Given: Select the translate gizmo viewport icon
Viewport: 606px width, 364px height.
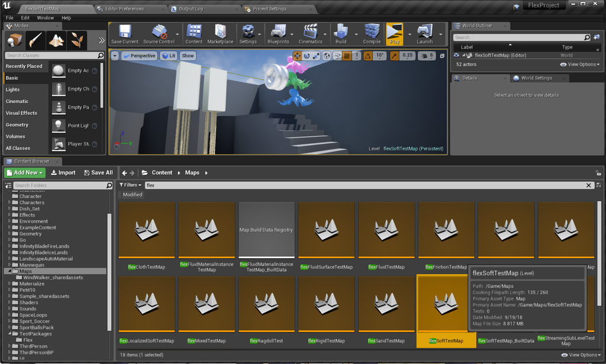Looking at the screenshot, I should 297,56.
